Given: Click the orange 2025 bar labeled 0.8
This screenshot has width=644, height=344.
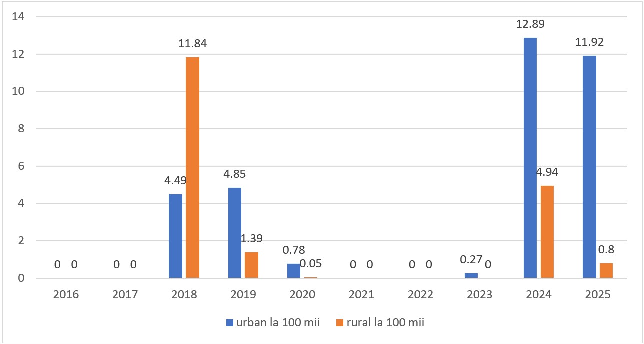Looking at the screenshot, I should [606, 270].
